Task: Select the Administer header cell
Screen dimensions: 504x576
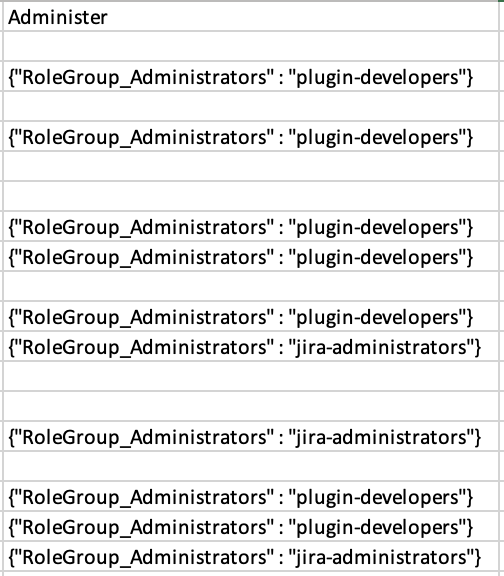Action: 251,17
